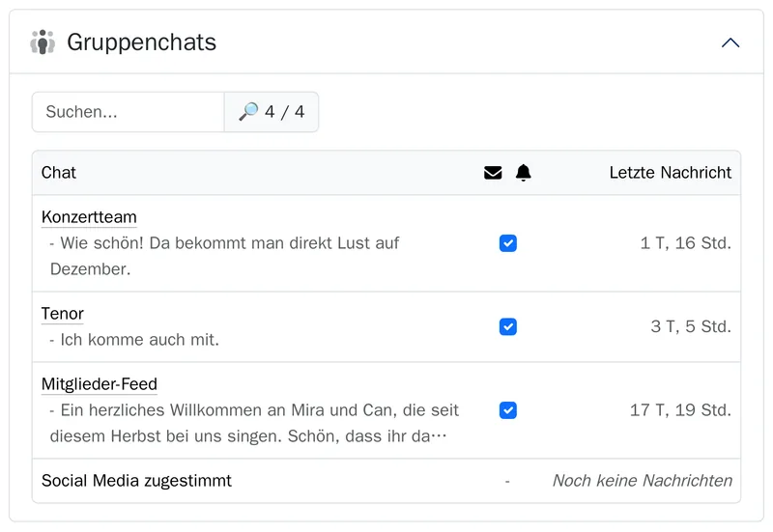The width and height of the screenshot is (773, 532).
Task: Open the Konzertteam chat
Action: (89, 216)
